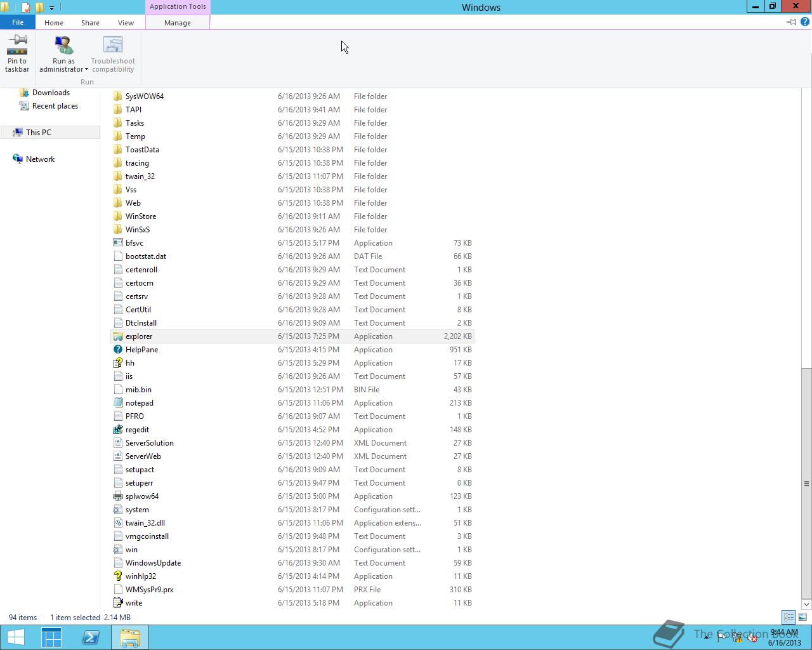
Task: Click the Pin to taskbar icon
Action: tap(17, 44)
